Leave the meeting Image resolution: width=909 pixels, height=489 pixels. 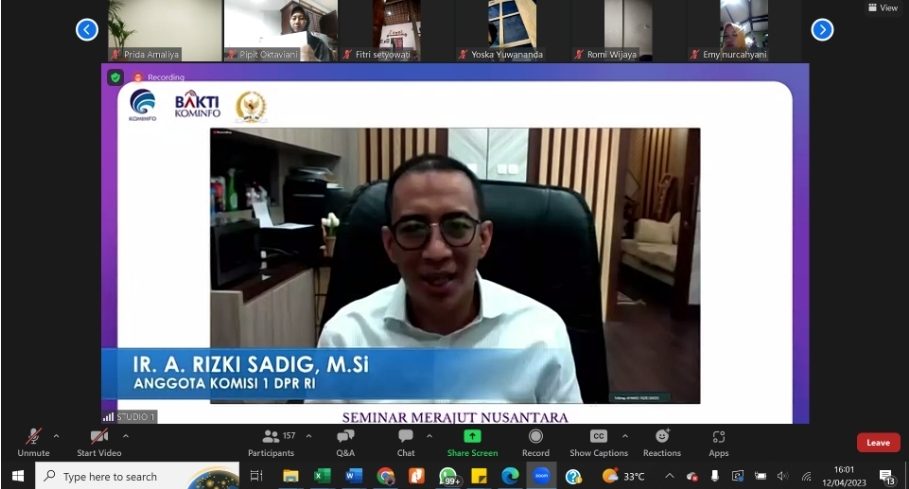(x=878, y=443)
